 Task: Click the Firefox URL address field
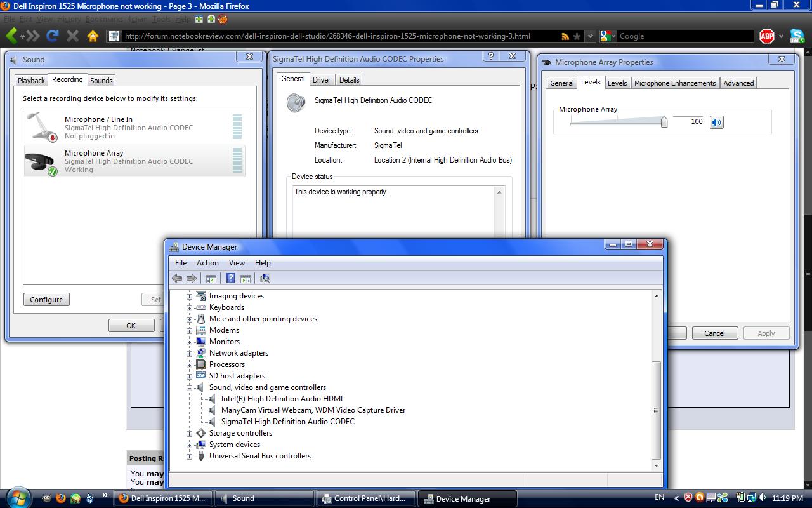click(340, 36)
